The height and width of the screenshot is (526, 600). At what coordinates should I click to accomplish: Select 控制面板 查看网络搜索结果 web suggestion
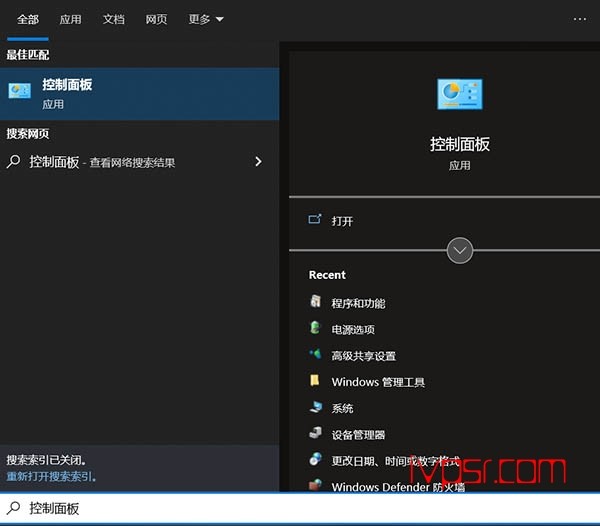pos(139,162)
